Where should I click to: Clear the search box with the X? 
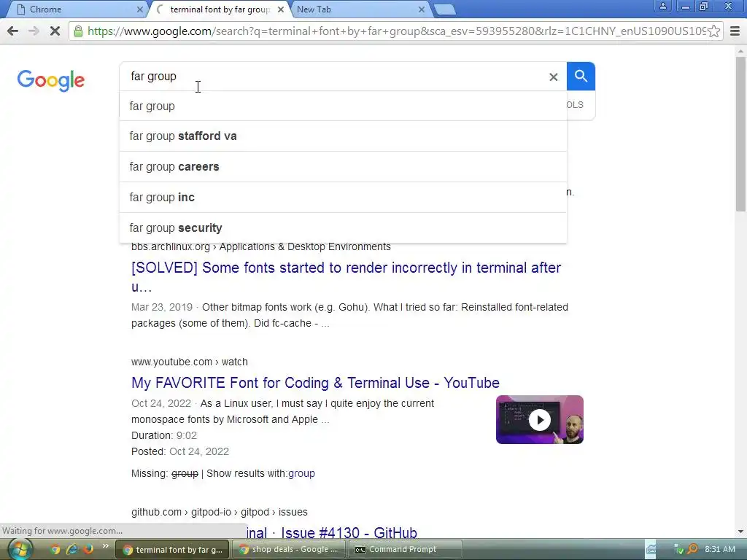point(553,77)
